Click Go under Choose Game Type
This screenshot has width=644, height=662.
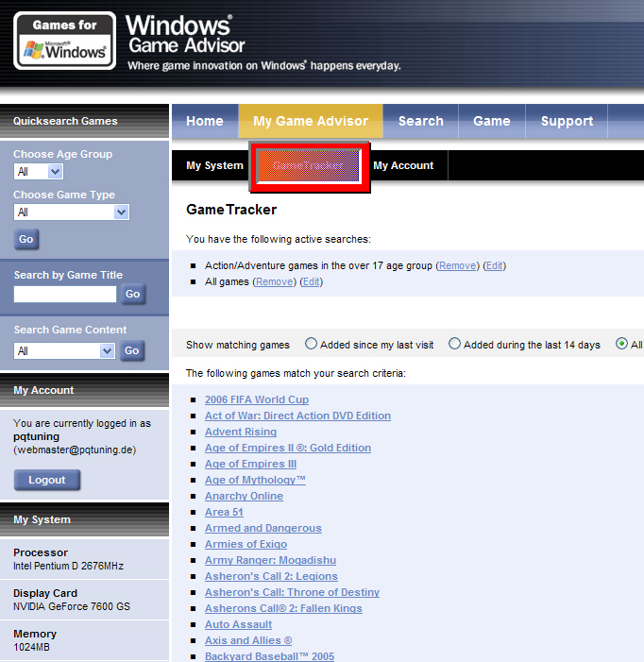[x=26, y=239]
